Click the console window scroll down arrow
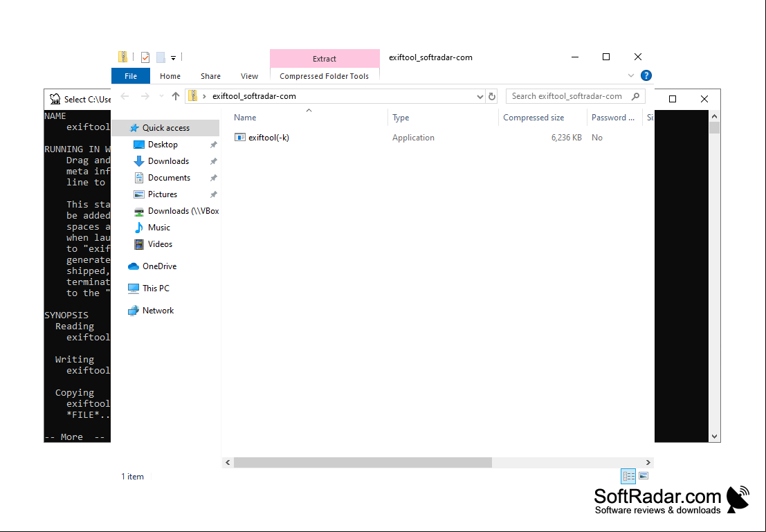The image size is (766, 532). [x=714, y=437]
